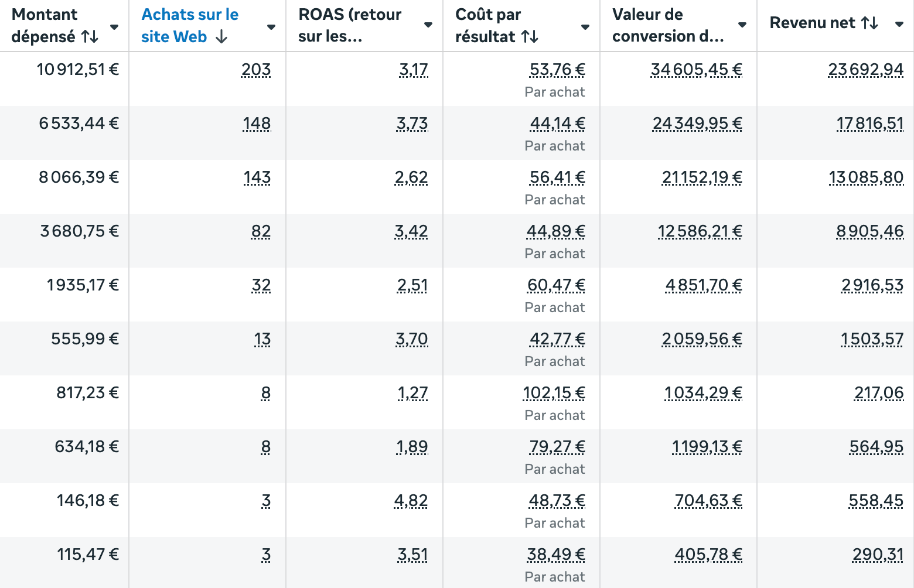Click the sort arrows beside Revenu net

[869, 23]
